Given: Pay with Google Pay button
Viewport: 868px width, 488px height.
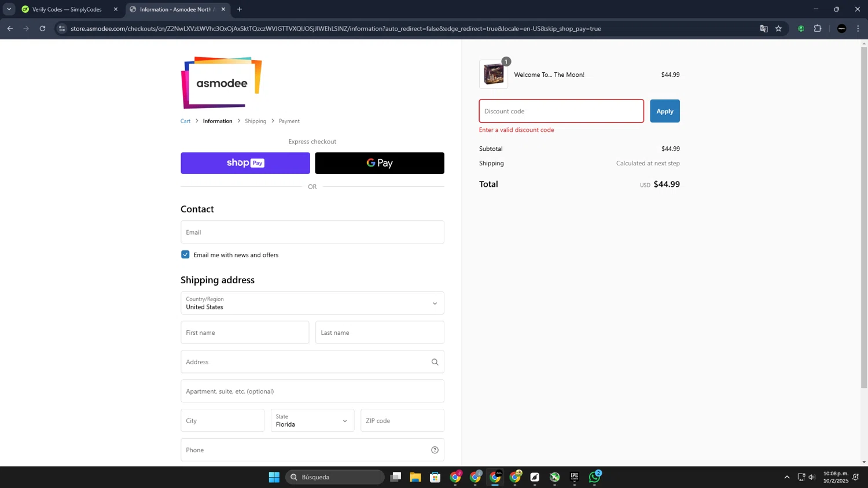Looking at the screenshot, I should pos(380,163).
